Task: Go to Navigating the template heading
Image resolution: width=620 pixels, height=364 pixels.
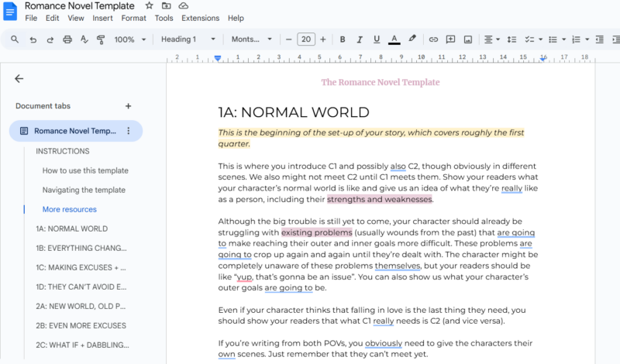Action: click(x=84, y=190)
